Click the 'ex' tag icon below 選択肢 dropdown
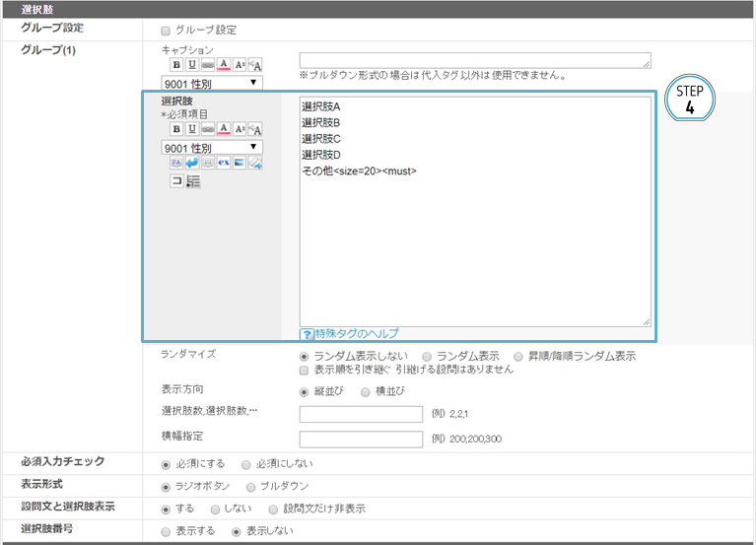 (x=223, y=164)
